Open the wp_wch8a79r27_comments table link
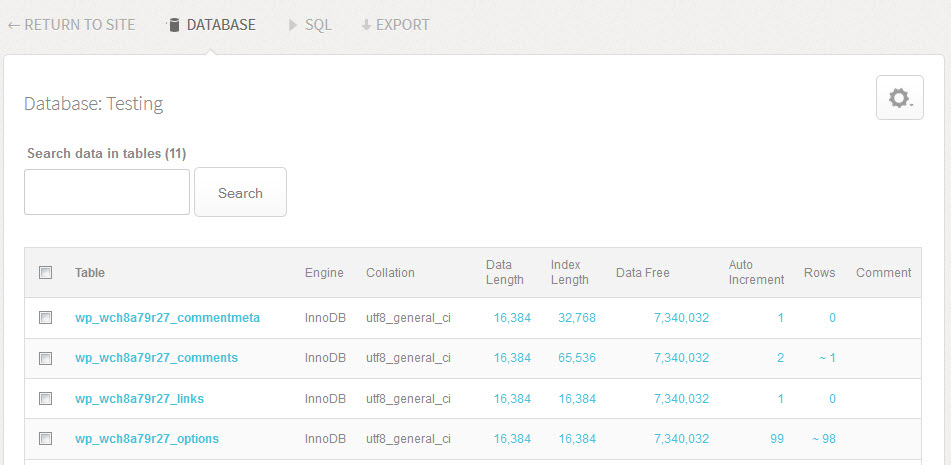This screenshot has width=951, height=465. (x=156, y=358)
